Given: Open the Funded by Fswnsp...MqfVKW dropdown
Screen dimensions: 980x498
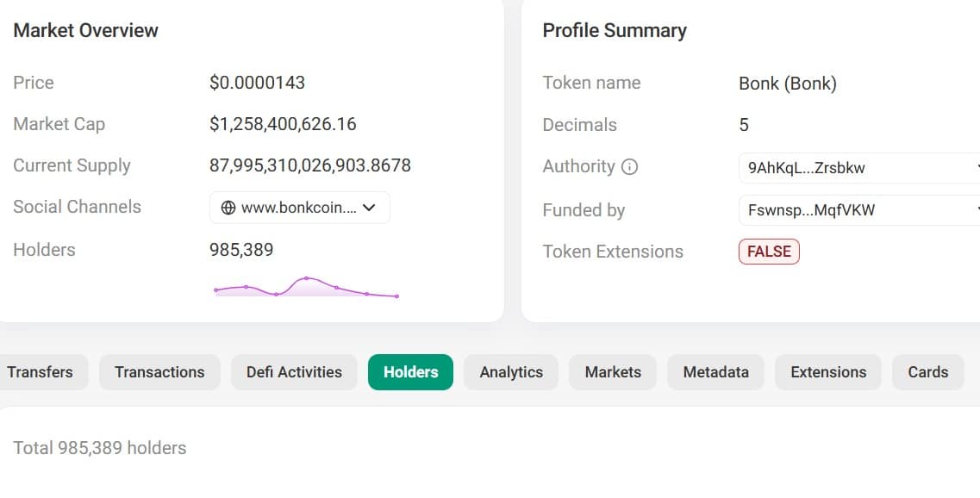Looking at the screenshot, I should tap(859, 210).
